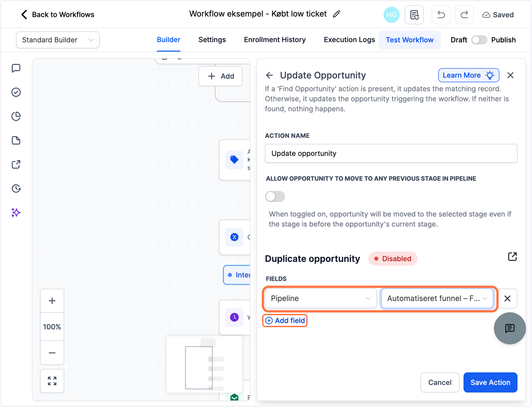The image size is (532, 407).
Task: Click the Action Name input field
Action: [391, 153]
